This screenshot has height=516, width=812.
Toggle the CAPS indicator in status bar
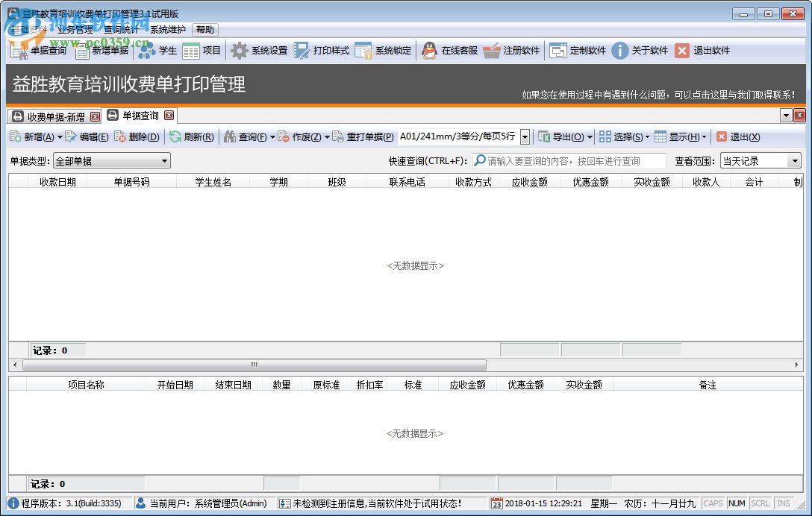coord(713,503)
